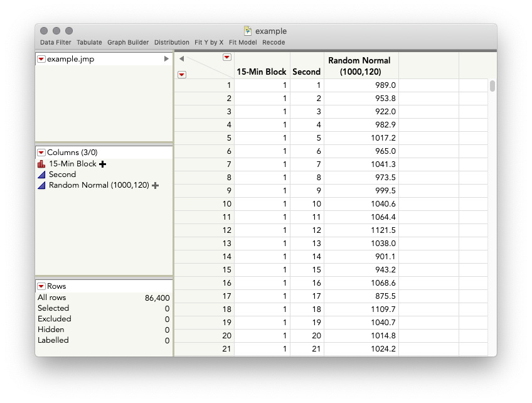This screenshot has width=532, height=403.
Task: Select Second in the Columns list
Action: pos(63,175)
